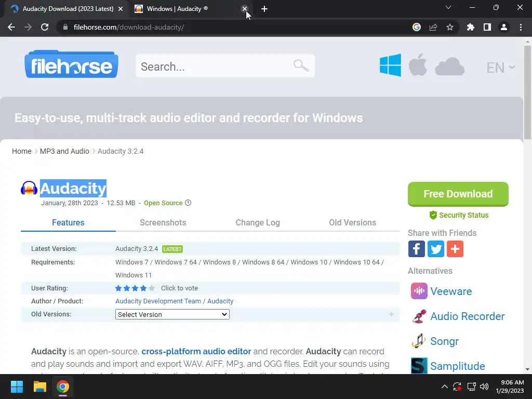Open the Extensions puzzle icon
The height and width of the screenshot is (399, 532).
471,27
